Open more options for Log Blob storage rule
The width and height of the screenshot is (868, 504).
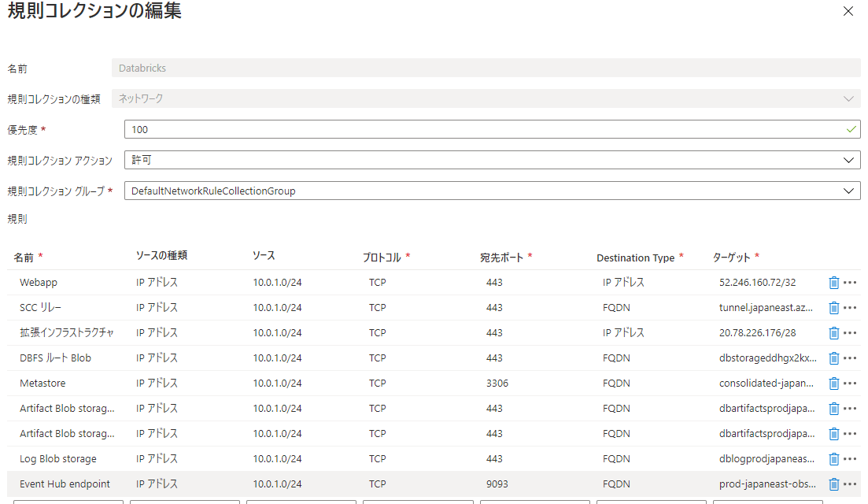pos(850,459)
